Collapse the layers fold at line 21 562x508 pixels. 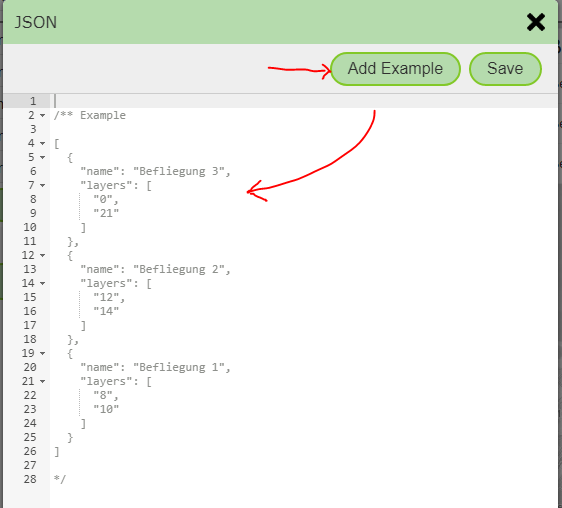pyautogui.click(x=43, y=381)
